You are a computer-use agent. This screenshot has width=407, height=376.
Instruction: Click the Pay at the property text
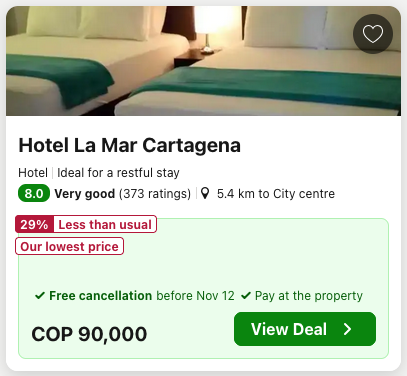pyautogui.click(x=309, y=296)
